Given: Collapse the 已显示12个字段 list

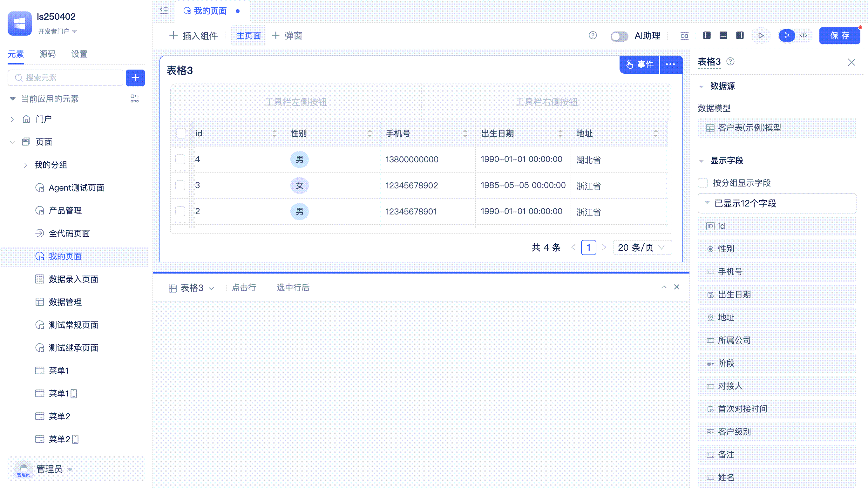Looking at the screenshot, I should 707,203.
